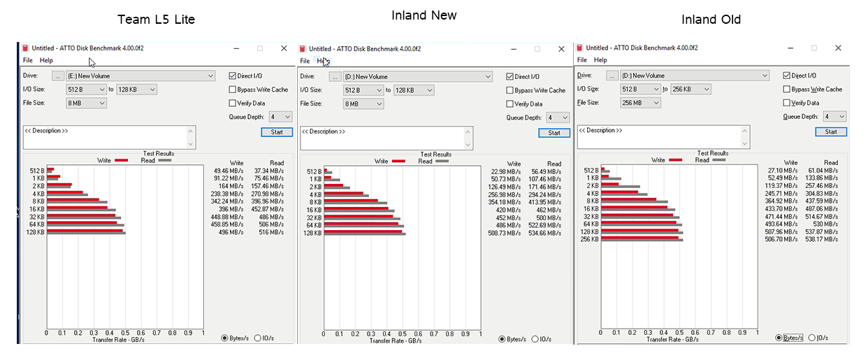Click ATTO app icon in Inland Old title bar

[x=579, y=48]
